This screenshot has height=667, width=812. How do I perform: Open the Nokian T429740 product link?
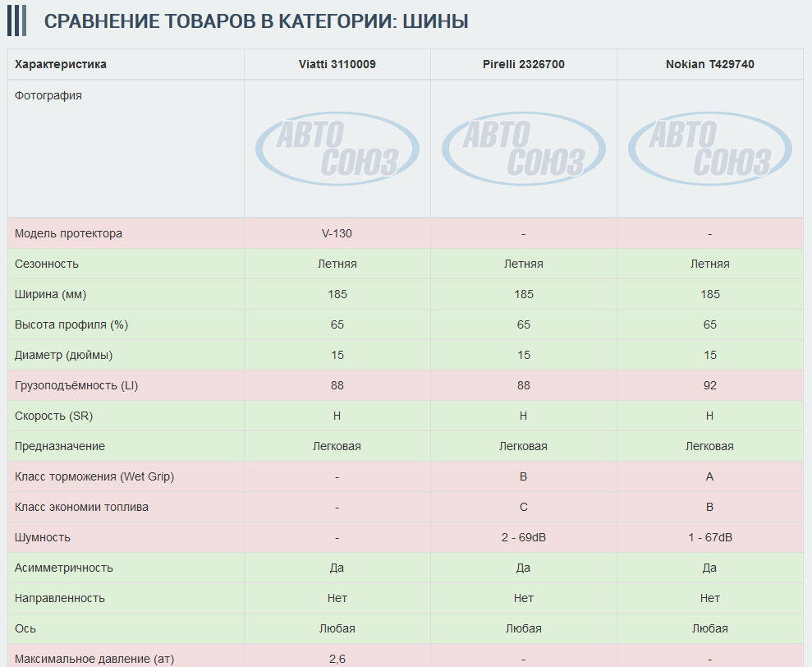pyautogui.click(x=709, y=64)
